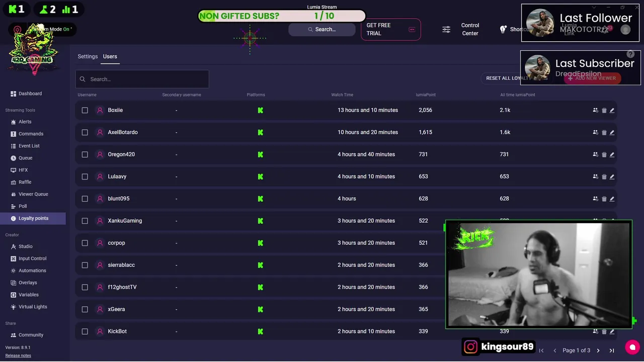
Task: Open Alerts in Streaming Tools
Action: click(21, 122)
